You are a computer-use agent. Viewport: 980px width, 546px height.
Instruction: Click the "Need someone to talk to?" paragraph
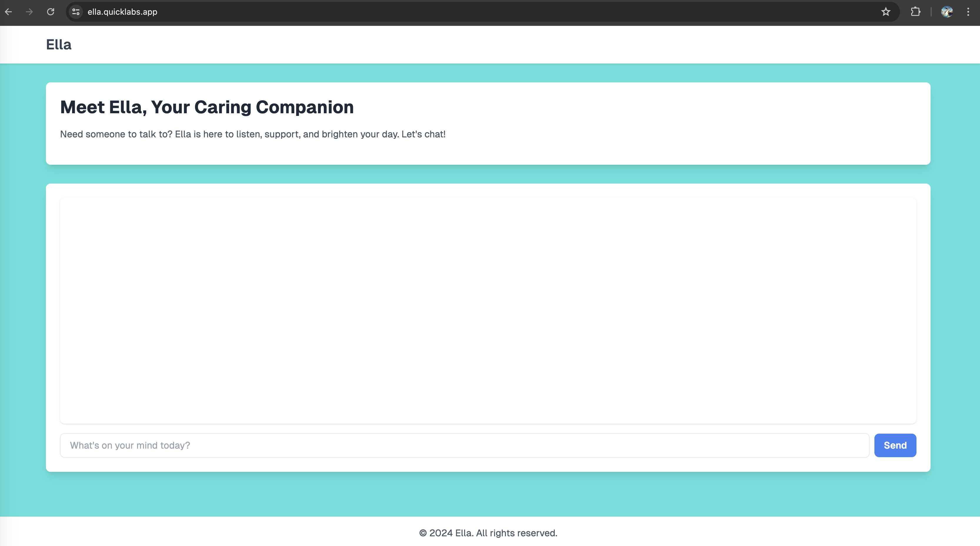tap(253, 134)
